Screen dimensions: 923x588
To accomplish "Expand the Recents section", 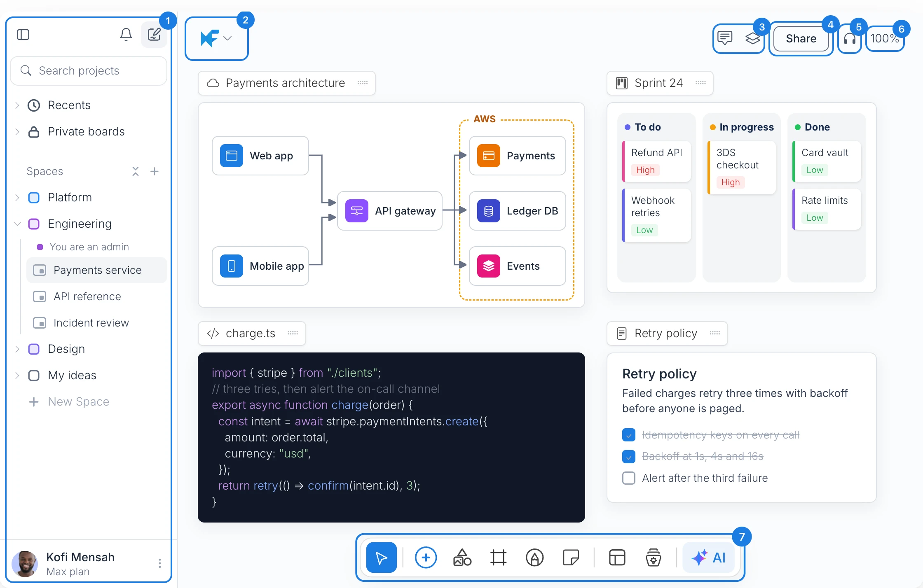I will click(17, 105).
